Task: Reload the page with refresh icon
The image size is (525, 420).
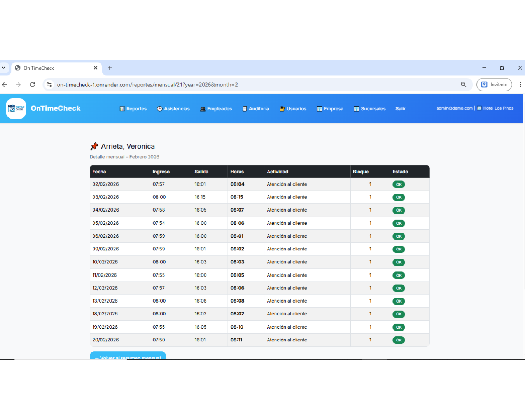Action: (x=33, y=85)
